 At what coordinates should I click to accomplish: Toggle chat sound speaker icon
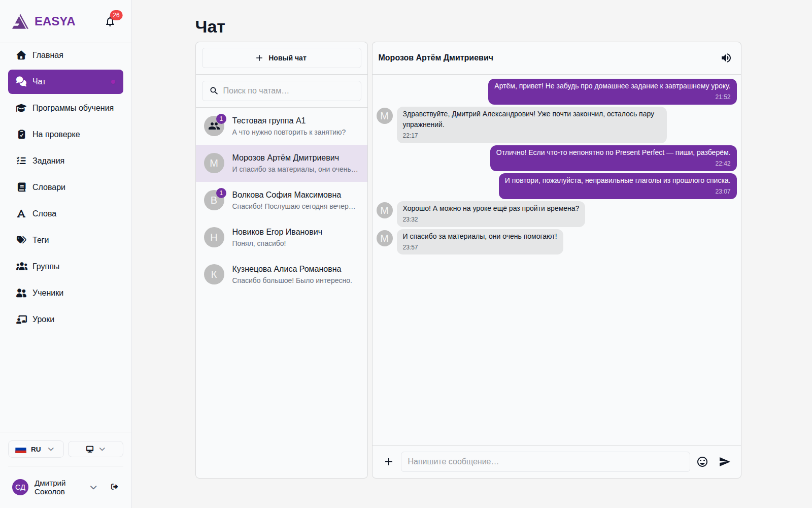726,58
